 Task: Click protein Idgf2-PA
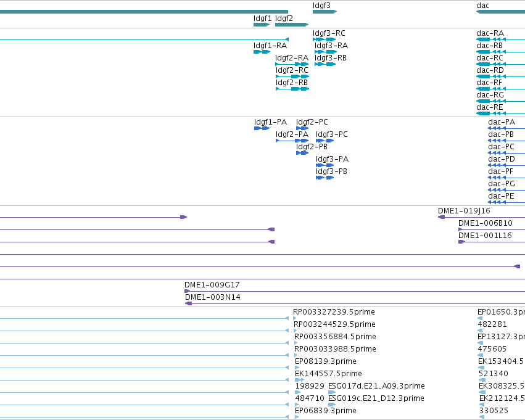point(292,134)
